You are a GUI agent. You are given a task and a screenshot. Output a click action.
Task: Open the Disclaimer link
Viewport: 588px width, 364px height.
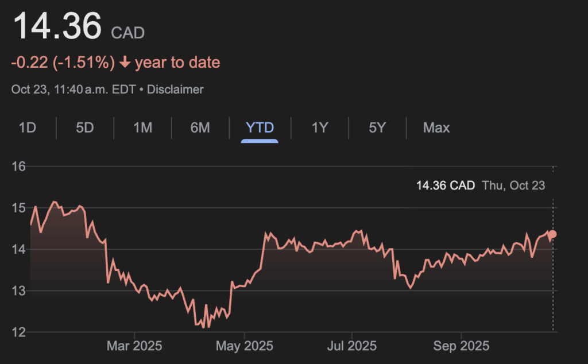(175, 90)
